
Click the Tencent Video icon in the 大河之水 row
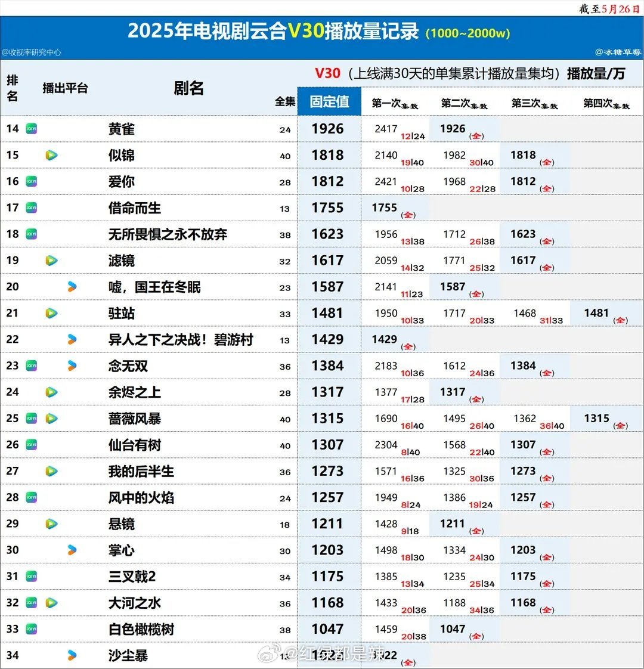52,603
